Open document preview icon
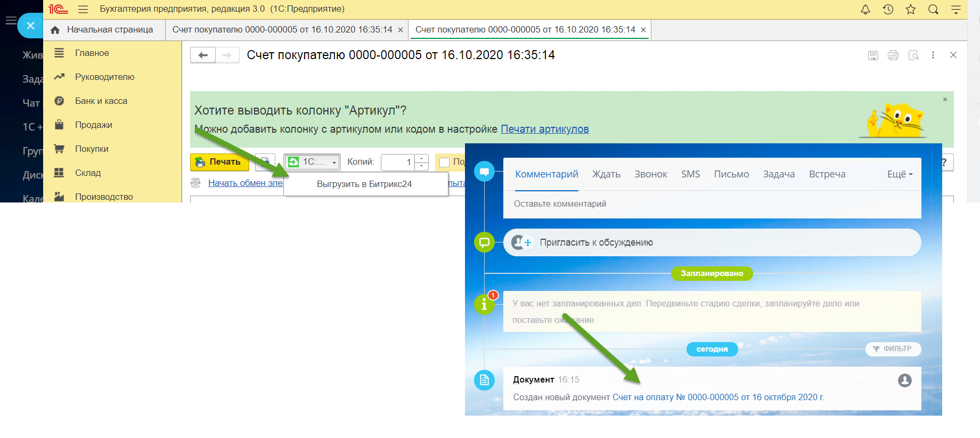Image resolution: width=980 pixels, height=438 pixels. click(x=913, y=55)
